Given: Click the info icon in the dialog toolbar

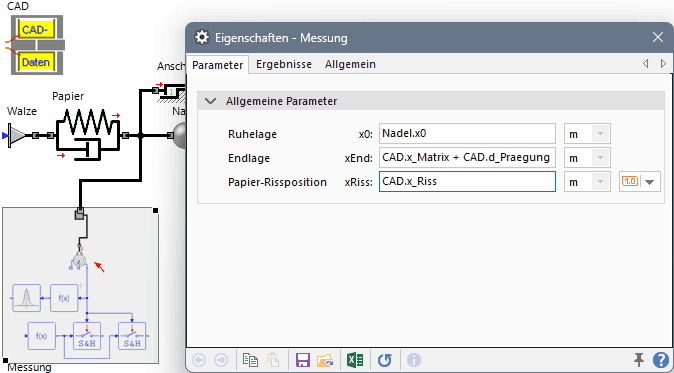Looking at the screenshot, I should coord(414,359).
